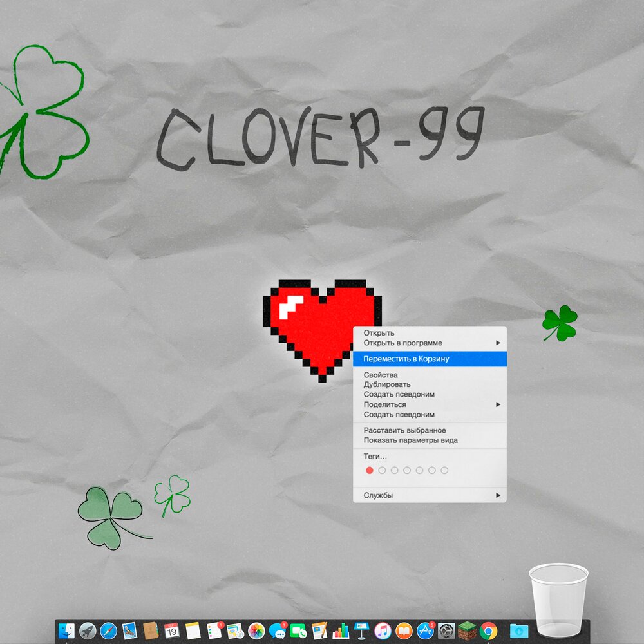This screenshot has width=644, height=644.
Task: Open the Safari browser
Action: 107,631
